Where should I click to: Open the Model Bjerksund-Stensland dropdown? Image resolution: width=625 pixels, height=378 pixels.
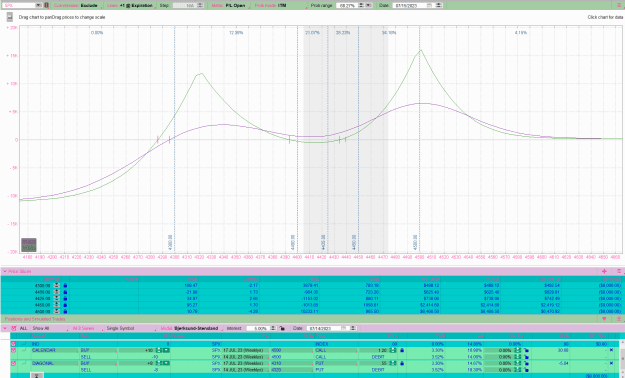click(191, 328)
